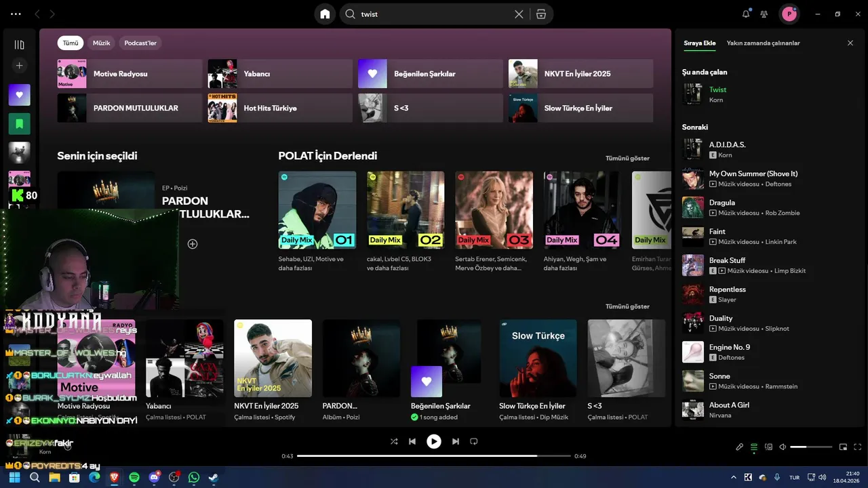This screenshot has width=868, height=488.
Task: Select the Podcast'ler filter chip
Action: click(140, 43)
